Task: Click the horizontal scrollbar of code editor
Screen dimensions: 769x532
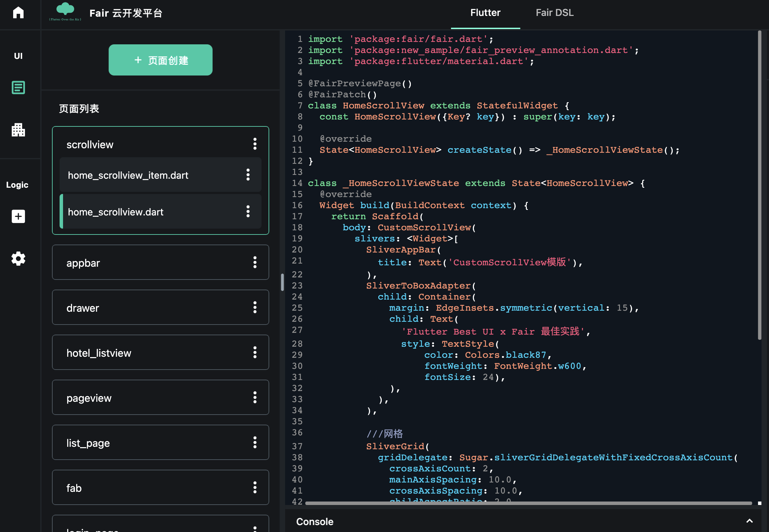Action: tap(528, 503)
